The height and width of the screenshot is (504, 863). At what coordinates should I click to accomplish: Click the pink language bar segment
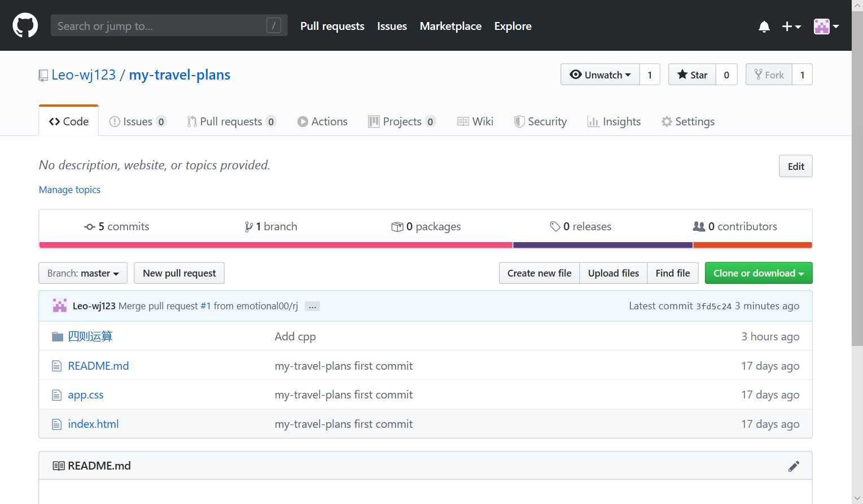click(276, 245)
